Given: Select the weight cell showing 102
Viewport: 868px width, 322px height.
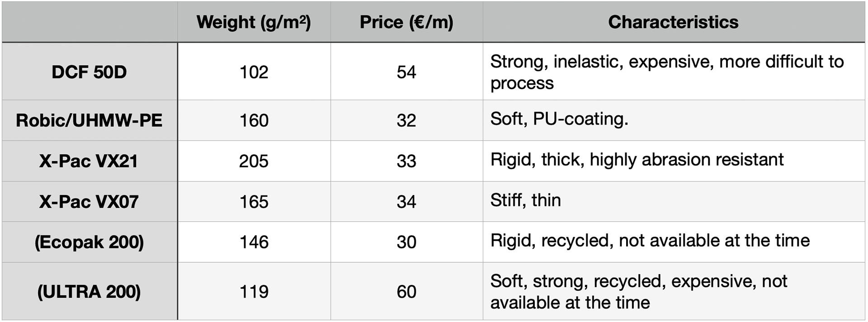Looking at the screenshot, I should click(x=254, y=72).
